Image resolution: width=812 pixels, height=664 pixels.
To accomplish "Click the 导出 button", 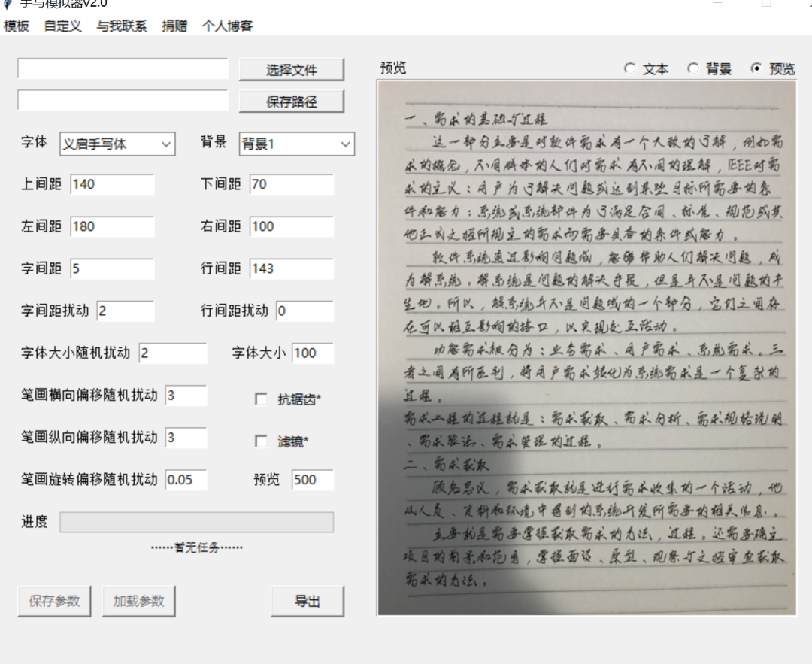I will pyautogui.click(x=308, y=602).
